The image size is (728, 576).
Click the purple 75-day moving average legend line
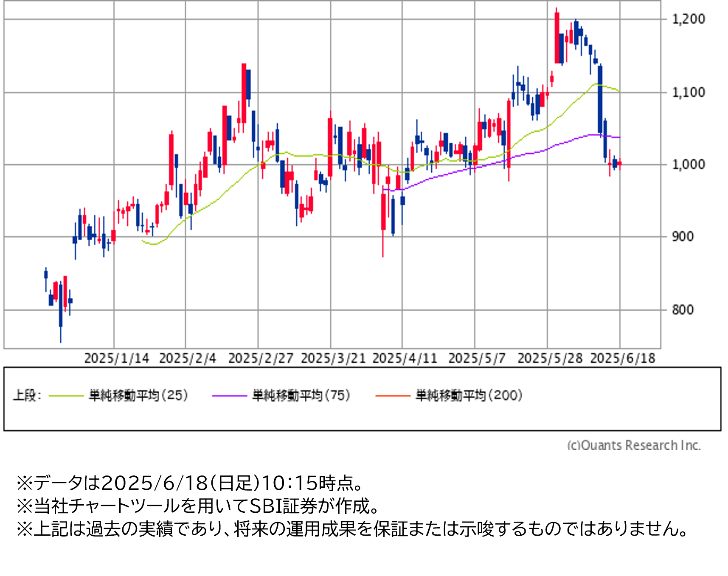coord(229,396)
